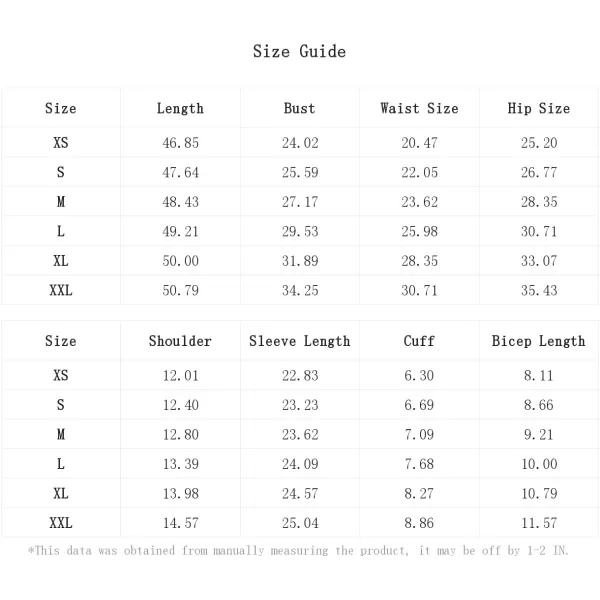Click the Size Guide title

tap(299, 51)
